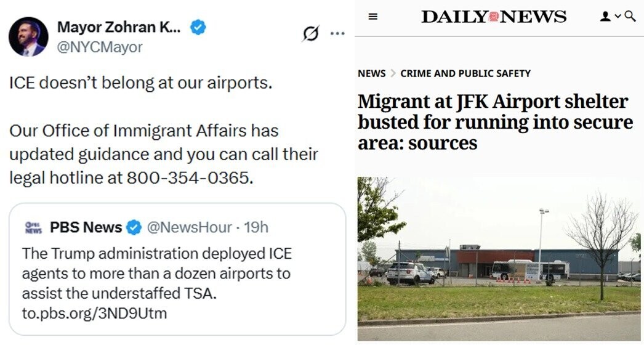Open the Mayor Zohran K... display name
The width and height of the screenshot is (644, 345).
(x=118, y=27)
